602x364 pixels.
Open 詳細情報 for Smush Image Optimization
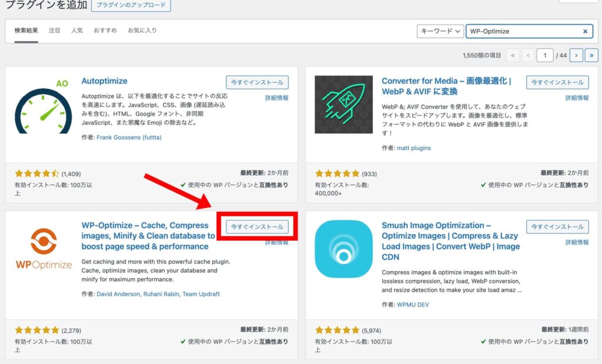(x=577, y=242)
